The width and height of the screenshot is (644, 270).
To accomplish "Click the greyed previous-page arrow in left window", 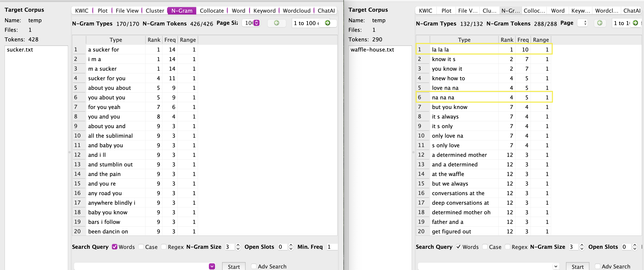I will point(277,23).
